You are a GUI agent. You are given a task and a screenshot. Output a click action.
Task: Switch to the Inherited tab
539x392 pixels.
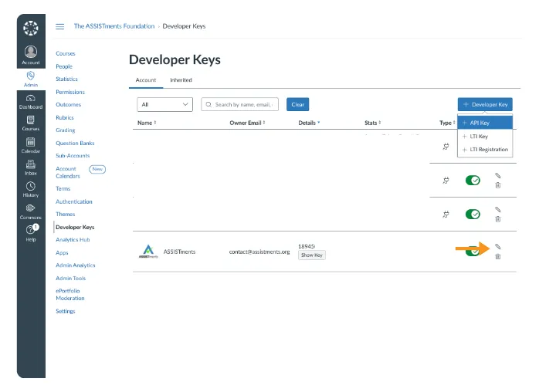pos(181,80)
